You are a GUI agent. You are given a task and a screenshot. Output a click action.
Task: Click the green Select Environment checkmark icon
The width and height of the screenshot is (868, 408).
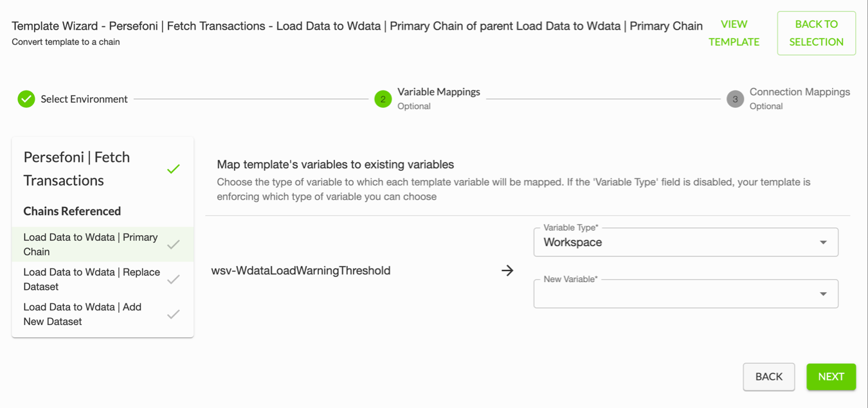26,99
